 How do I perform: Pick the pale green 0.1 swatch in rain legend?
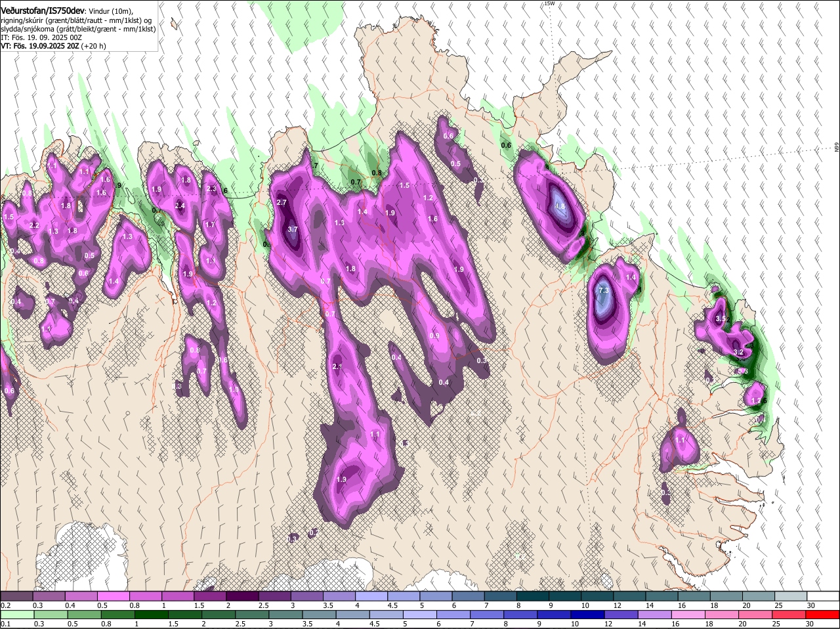[17, 615]
